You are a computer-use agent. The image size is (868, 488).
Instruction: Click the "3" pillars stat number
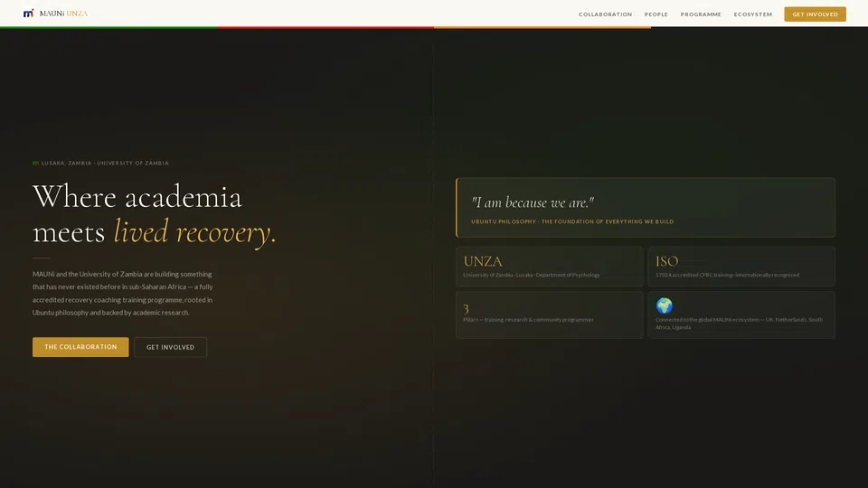(x=467, y=308)
